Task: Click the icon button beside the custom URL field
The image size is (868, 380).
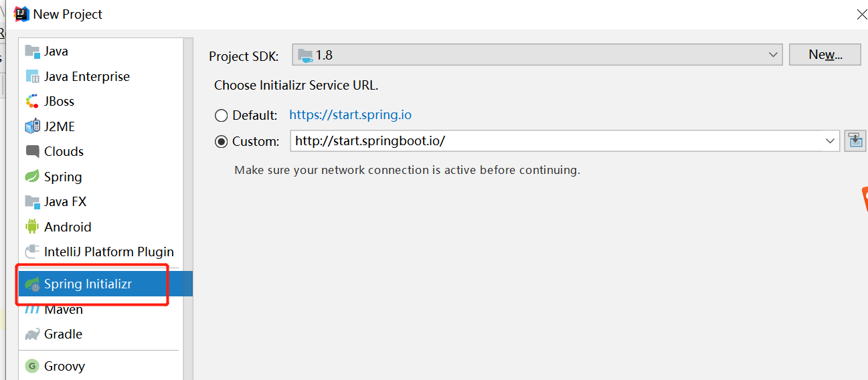Action: click(x=855, y=140)
